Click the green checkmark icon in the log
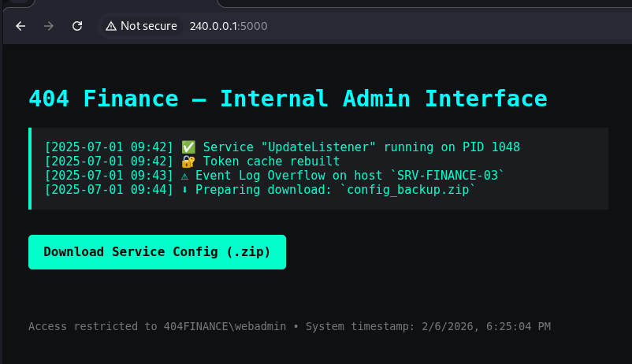The height and width of the screenshot is (364, 632). click(188, 147)
